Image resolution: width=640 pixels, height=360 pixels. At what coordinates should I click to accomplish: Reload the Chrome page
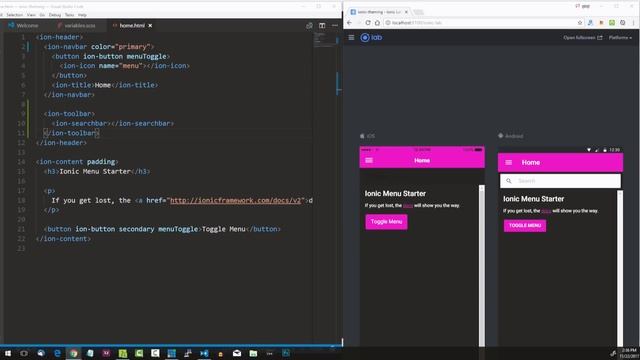pyautogui.click(x=368, y=23)
